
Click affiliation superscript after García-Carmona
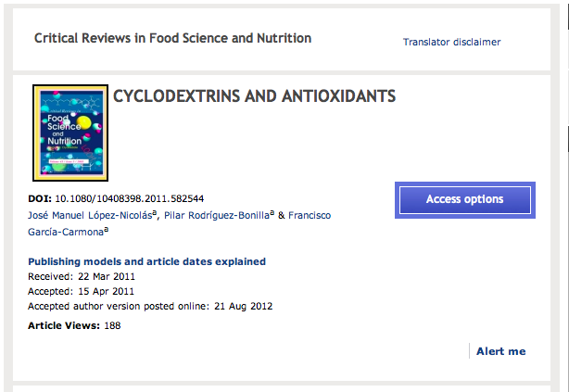point(107,231)
